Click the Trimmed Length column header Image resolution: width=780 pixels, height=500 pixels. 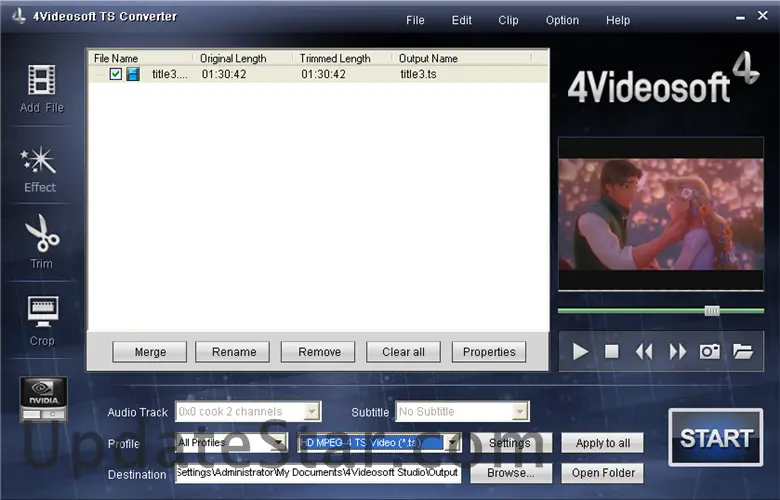(335, 58)
